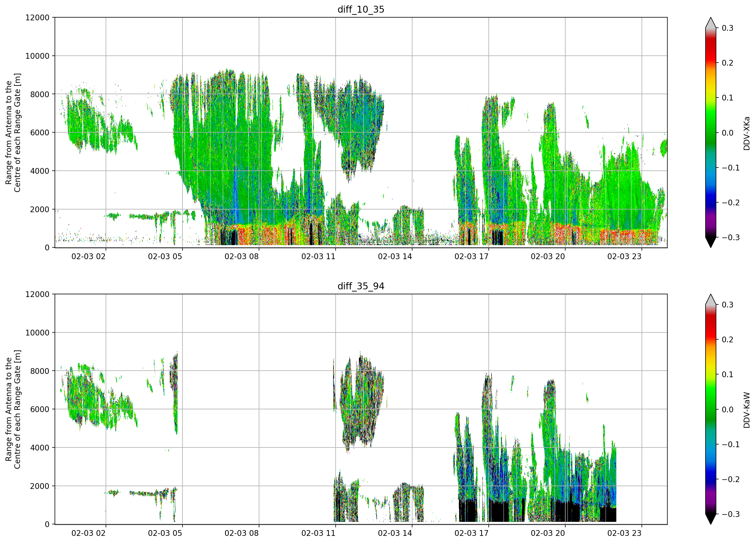Click the 12000 tick on diff_35_94 y-axis
The image size is (756, 543).
click(x=37, y=294)
